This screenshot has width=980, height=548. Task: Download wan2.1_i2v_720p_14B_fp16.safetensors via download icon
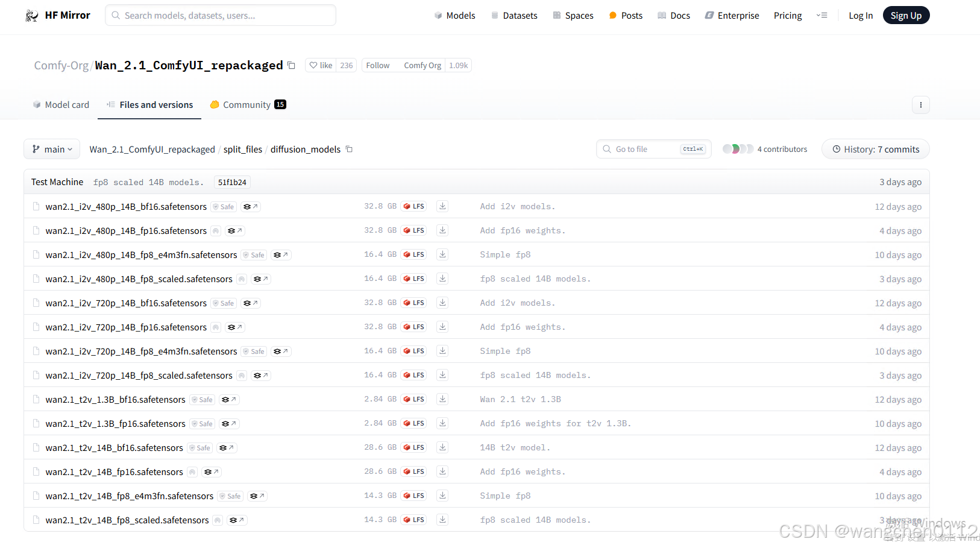coord(442,327)
